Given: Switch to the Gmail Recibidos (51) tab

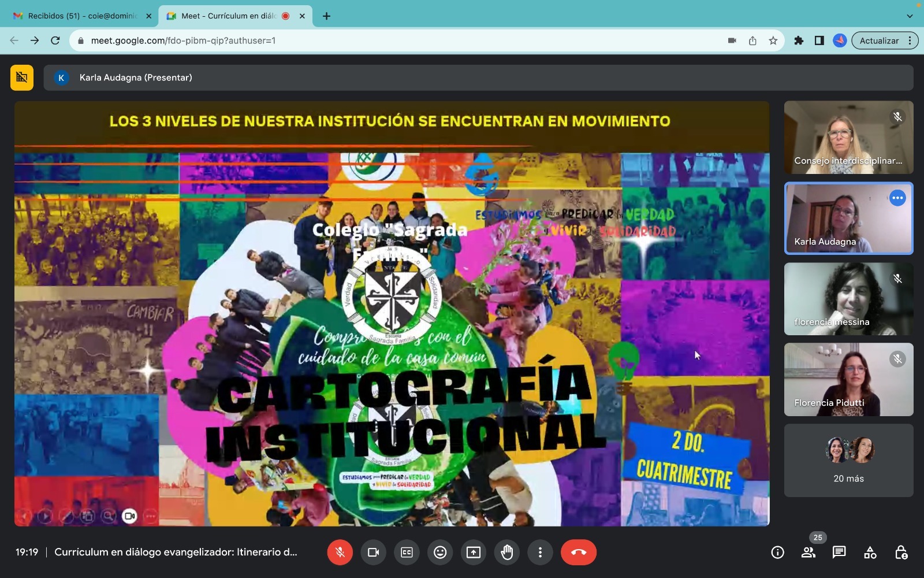Looking at the screenshot, I should (82, 16).
